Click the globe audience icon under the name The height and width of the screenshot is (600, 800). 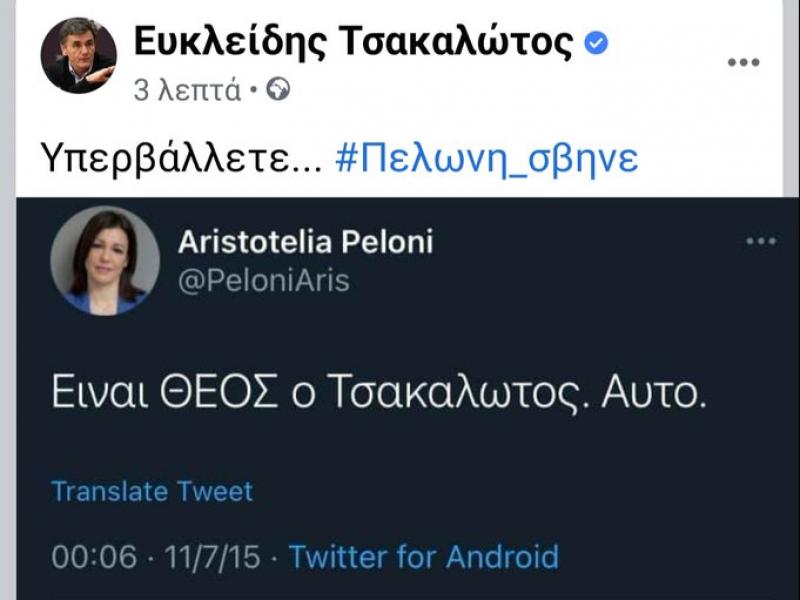[280, 86]
